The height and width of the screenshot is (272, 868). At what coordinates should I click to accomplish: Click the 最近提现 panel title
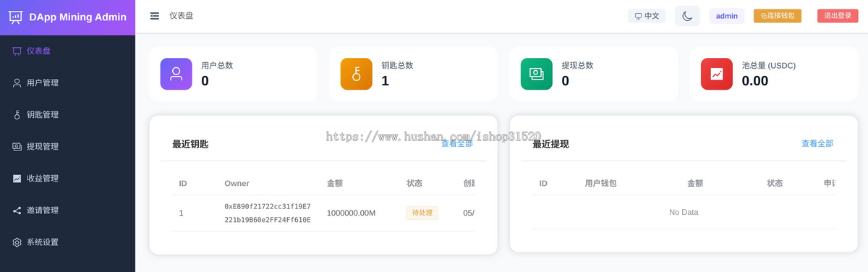tap(550, 144)
